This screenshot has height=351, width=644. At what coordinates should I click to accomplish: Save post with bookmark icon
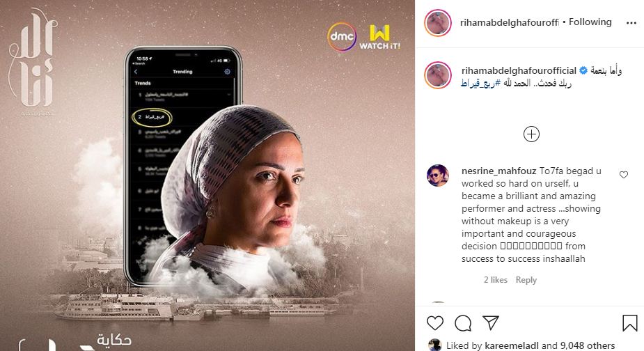click(x=629, y=323)
